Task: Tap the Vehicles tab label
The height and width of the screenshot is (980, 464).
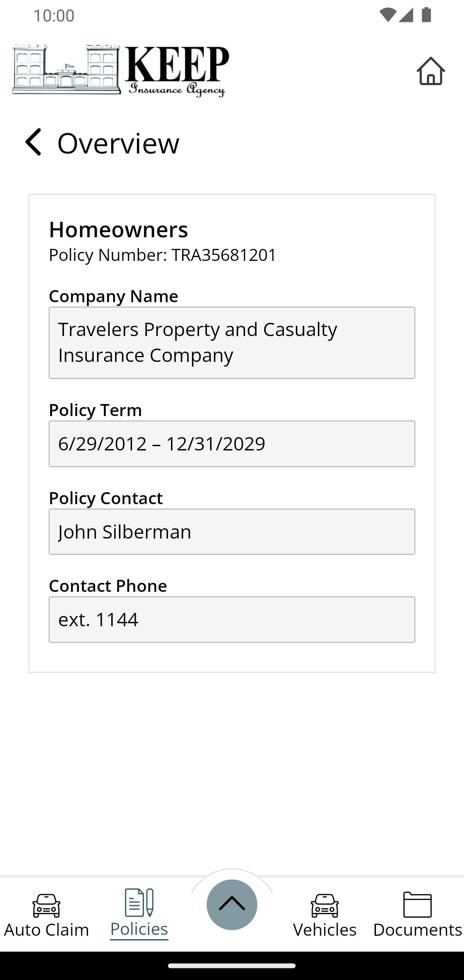Action: [x=325, y=930]
